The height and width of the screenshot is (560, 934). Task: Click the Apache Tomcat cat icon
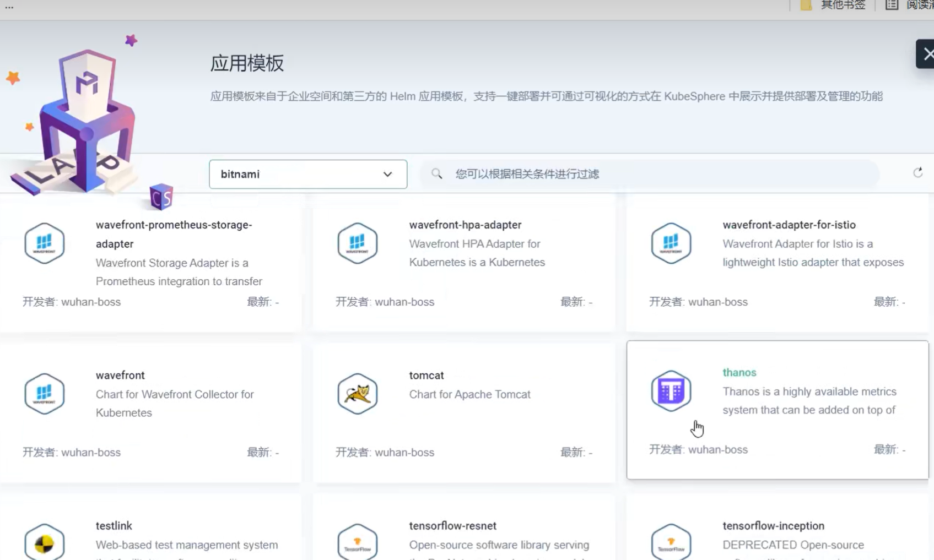pyautogui.click(x=358, y=393)
